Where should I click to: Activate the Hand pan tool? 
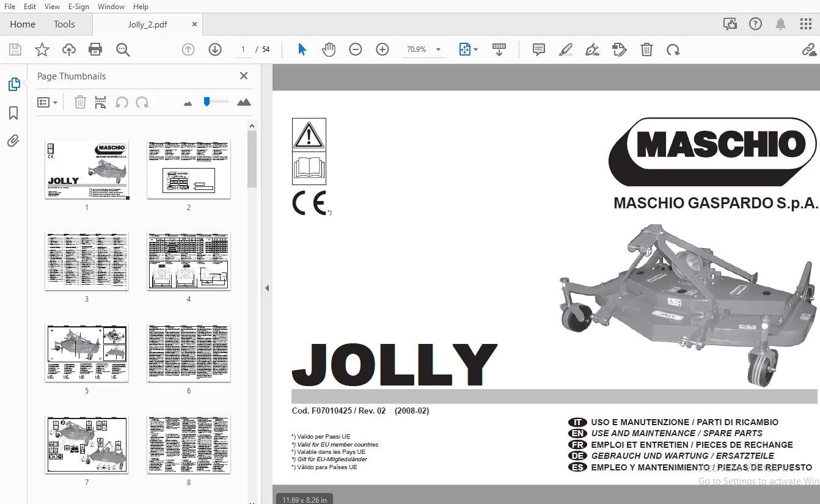(x=329, y=49)
